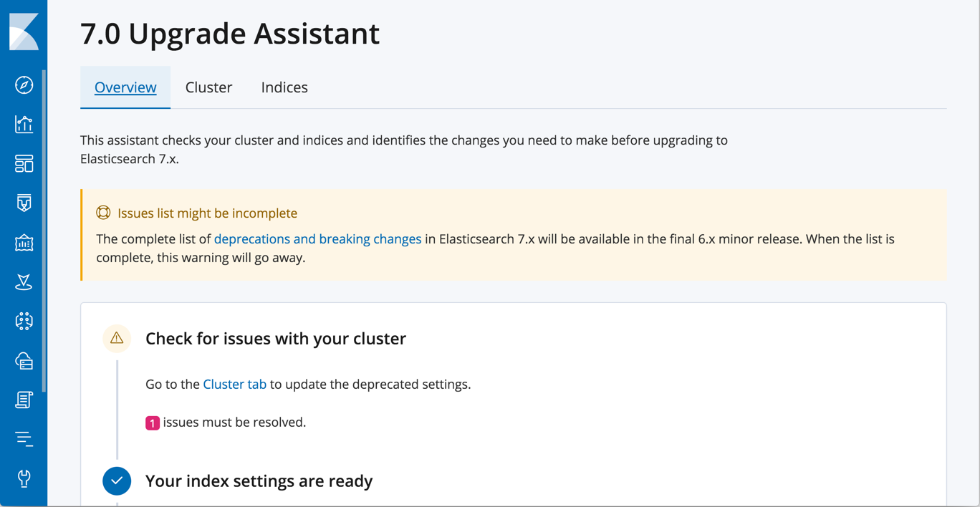980x507 pixels.
Task: Open the Machine Learning icon
Action: coord(24,321)
